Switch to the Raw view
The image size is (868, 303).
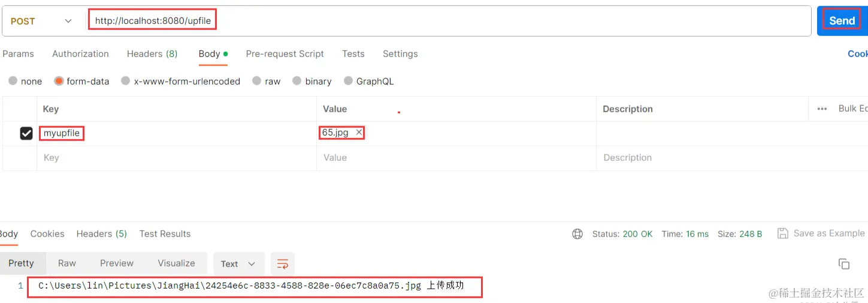[x=67, y=263]
